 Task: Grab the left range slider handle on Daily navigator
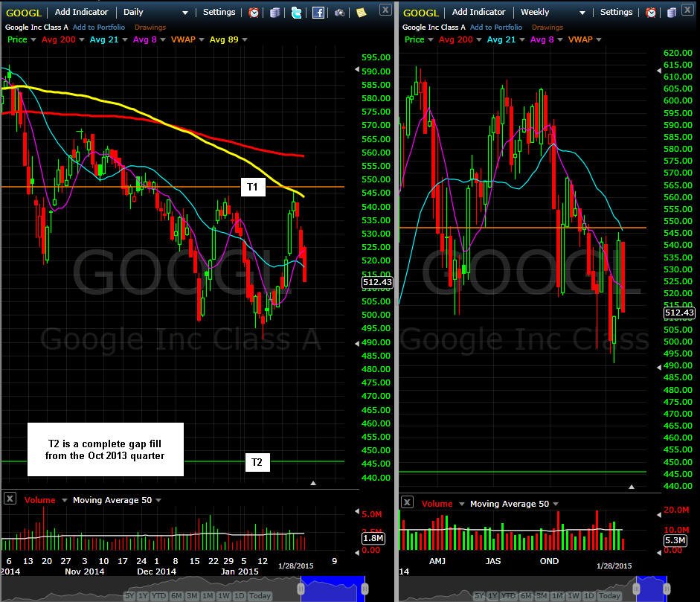[x=301, y=589]
